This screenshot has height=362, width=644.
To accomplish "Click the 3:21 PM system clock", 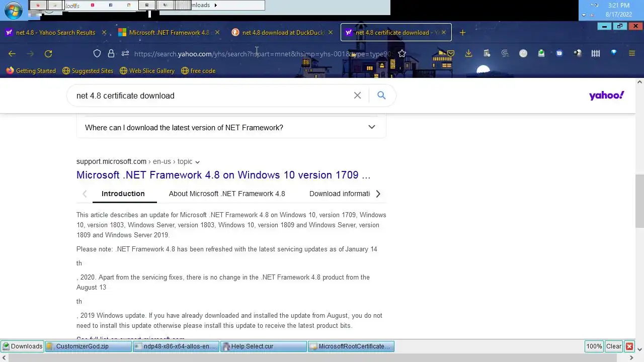I will tap(618, 6).
